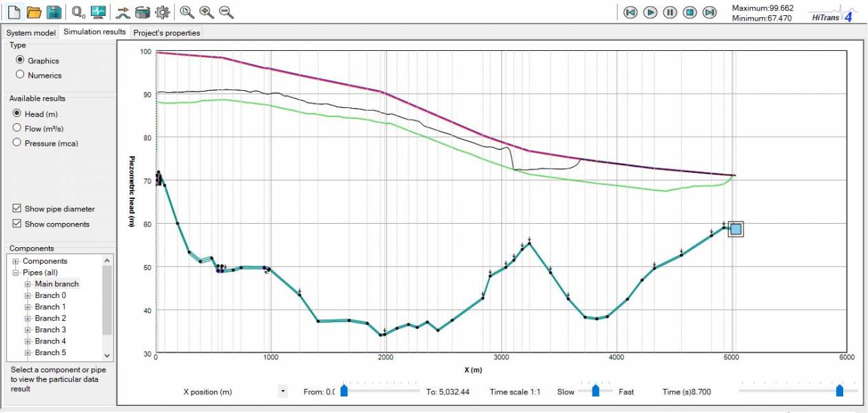
Task: Click the New project document icon
Action: (x=14, y=12)
